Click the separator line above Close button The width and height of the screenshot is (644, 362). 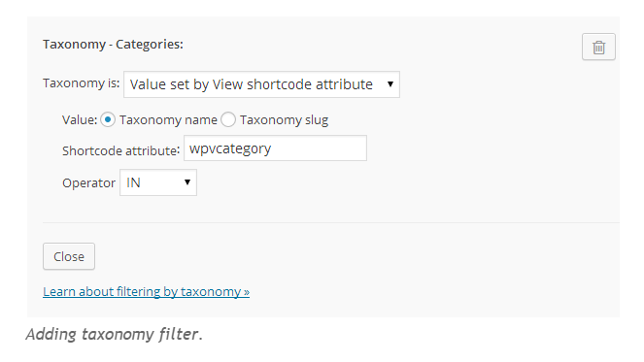pos(331,223)
